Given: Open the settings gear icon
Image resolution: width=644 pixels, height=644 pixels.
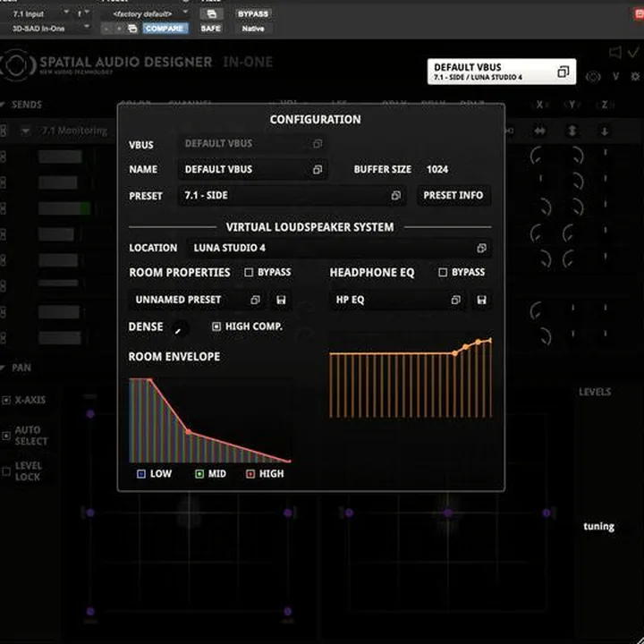Looking at the screenshot, I should pyautogui.click(x=635, y=77).
